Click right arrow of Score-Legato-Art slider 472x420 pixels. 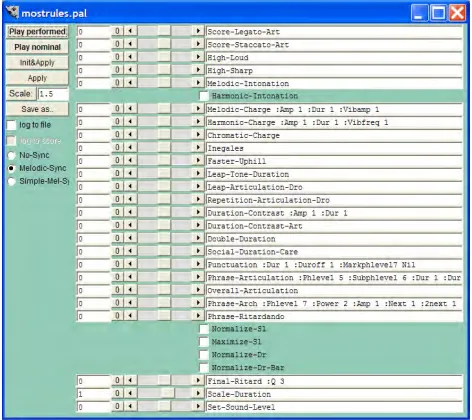point(198,31)
